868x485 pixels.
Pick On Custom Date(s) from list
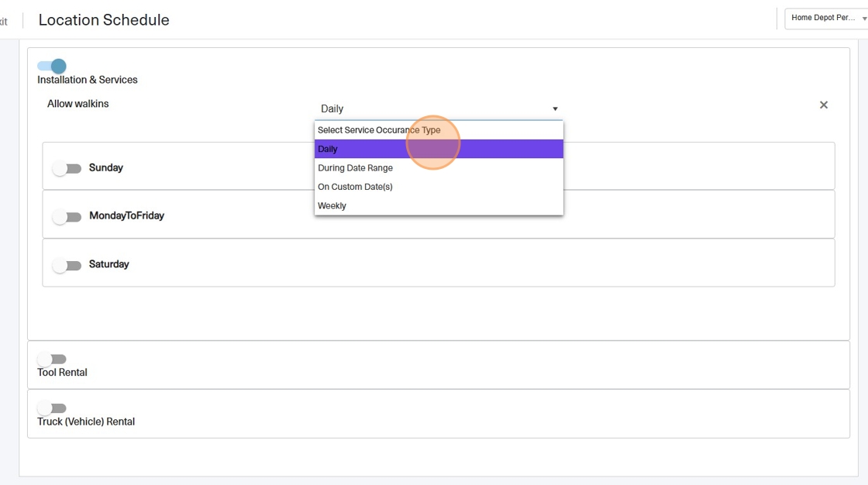(x=355, y=187)
